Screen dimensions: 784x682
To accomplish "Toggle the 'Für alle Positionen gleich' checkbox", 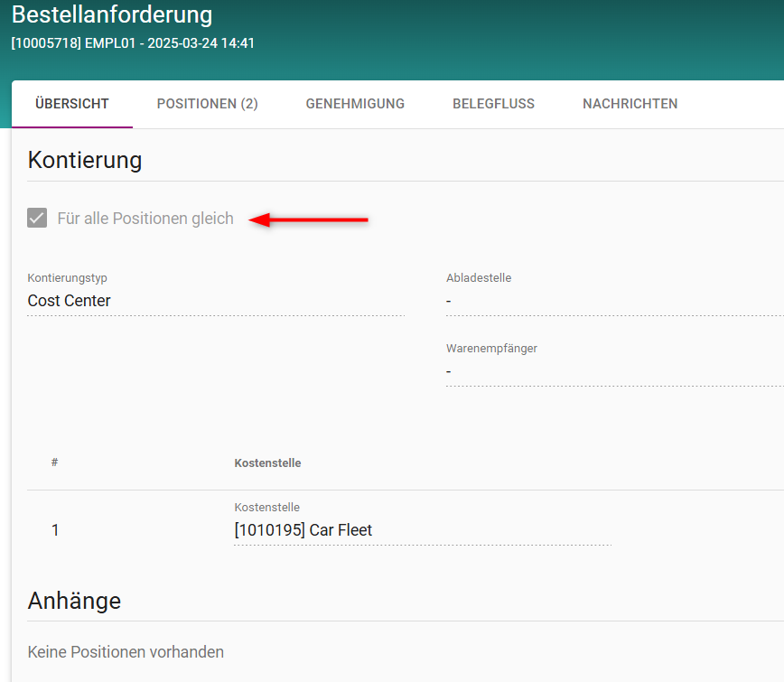I will point(37,219).
